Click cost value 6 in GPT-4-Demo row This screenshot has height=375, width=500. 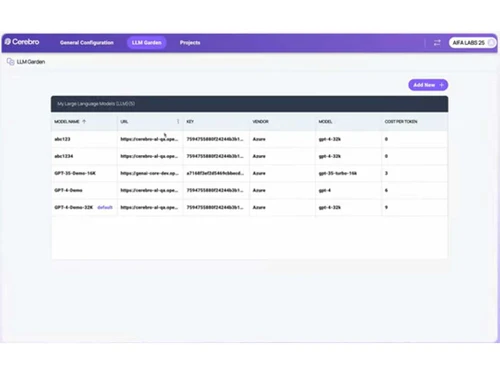(386, 190)
